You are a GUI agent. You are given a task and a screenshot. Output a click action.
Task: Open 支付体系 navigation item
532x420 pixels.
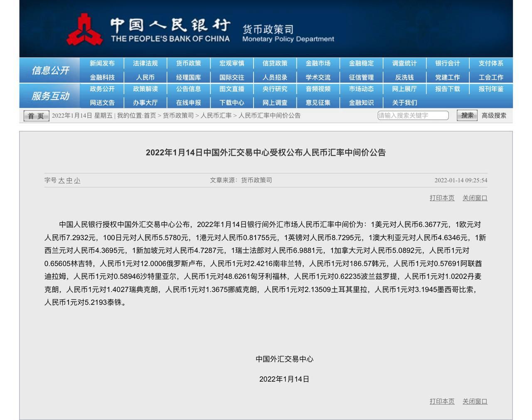(491, 63)
